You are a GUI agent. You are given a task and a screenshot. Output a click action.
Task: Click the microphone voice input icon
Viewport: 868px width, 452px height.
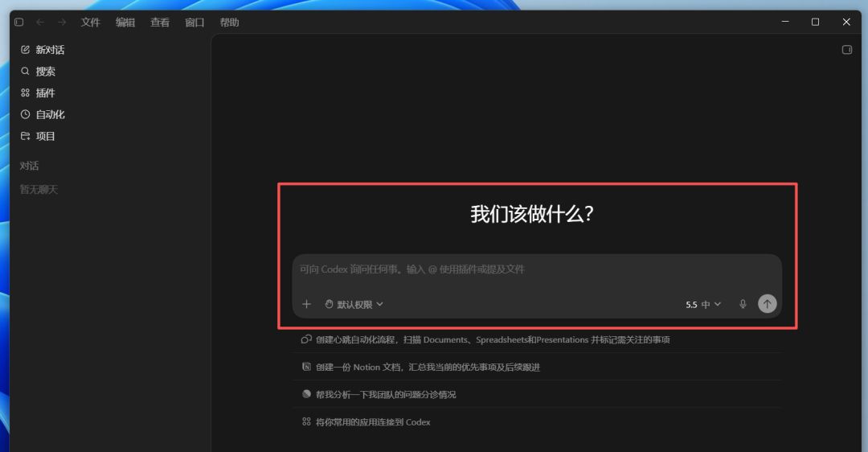743,304
